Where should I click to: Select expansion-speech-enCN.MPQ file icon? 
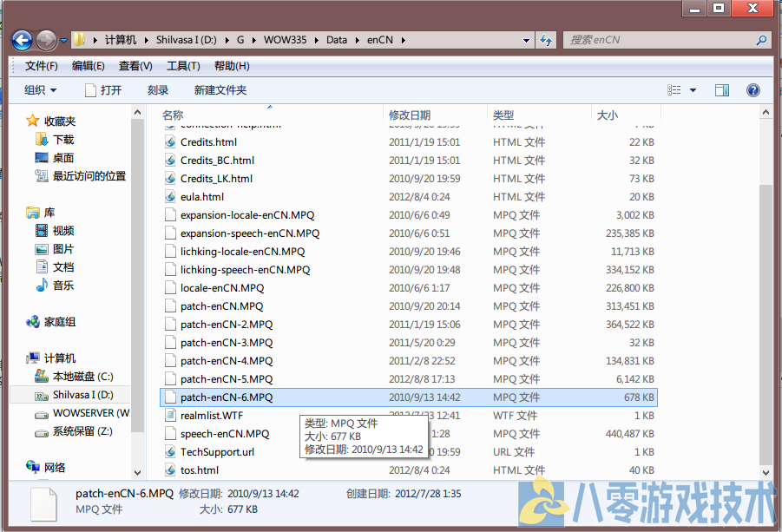click(171, 233)
